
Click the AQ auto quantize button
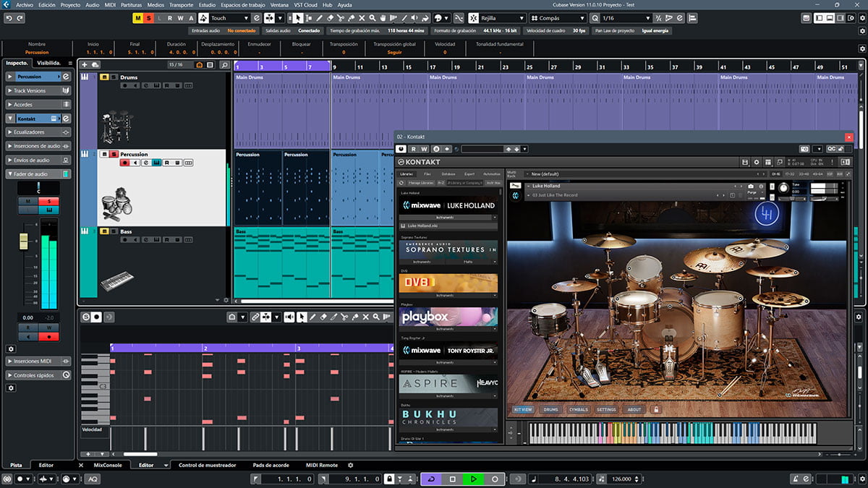click(x=93, y=479)
